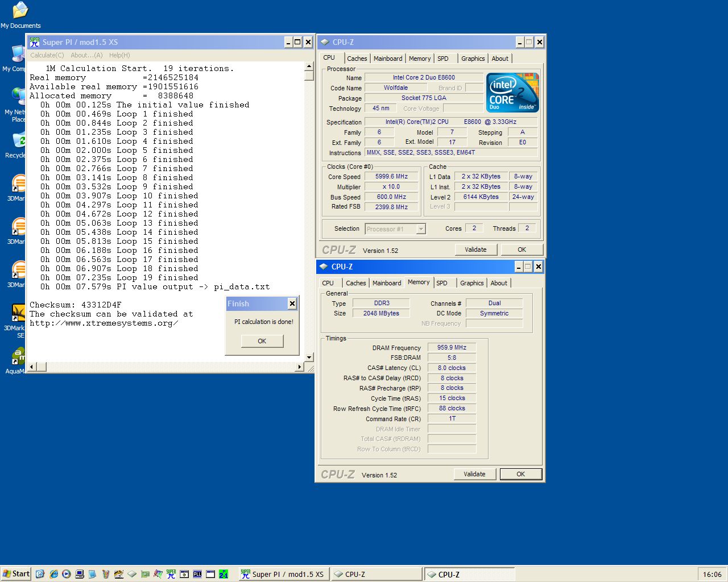Image resolution: width=728 pixels, height=582 pixels.
Task: Switch to Graphics tab in top CPU-Z
Action: coord(473,59)
